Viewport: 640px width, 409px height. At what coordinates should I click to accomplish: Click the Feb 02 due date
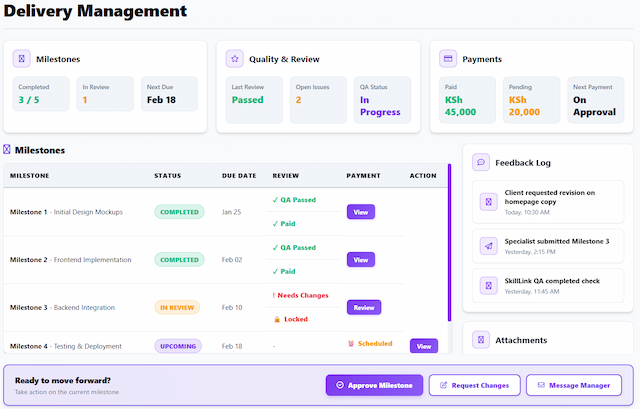[232, 260]
